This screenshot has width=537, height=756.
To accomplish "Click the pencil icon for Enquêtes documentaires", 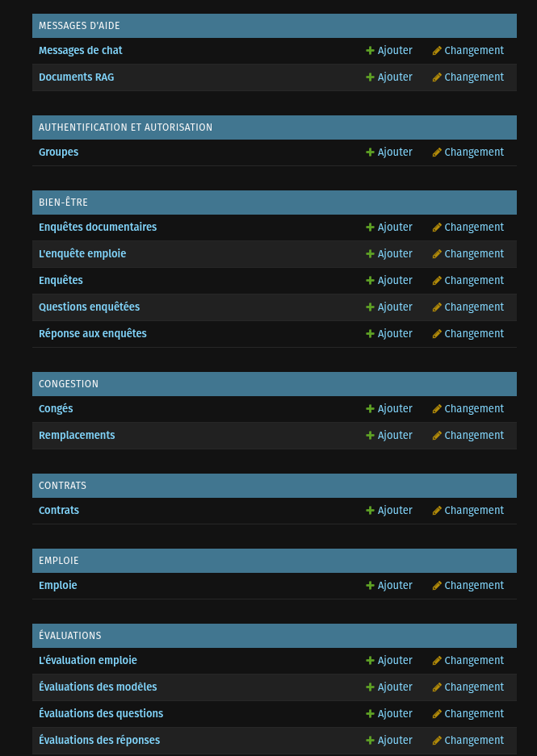I will tap(437, 227).
